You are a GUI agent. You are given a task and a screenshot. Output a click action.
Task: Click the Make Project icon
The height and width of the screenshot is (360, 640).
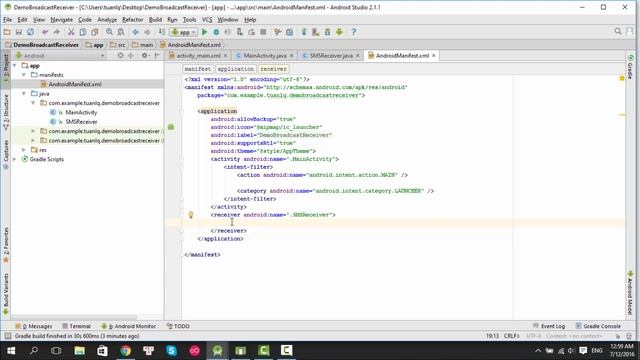pyautogui.click(x=162, y=32)
